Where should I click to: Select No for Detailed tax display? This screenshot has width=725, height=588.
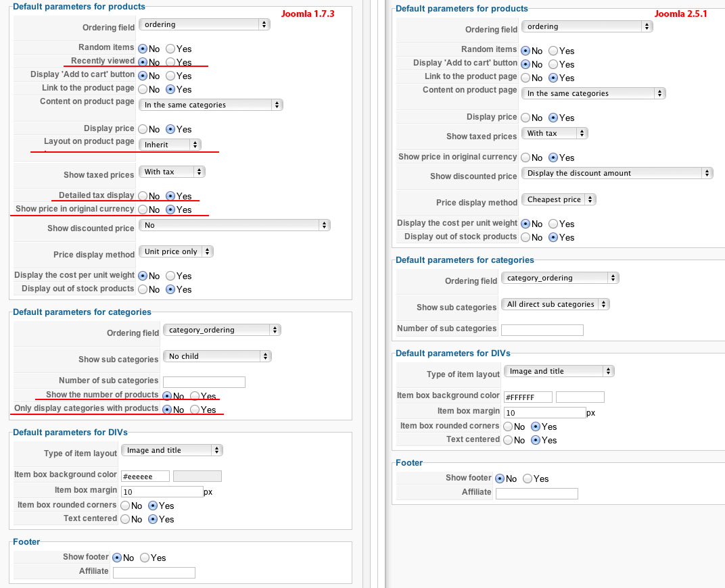tap(143, 196)
